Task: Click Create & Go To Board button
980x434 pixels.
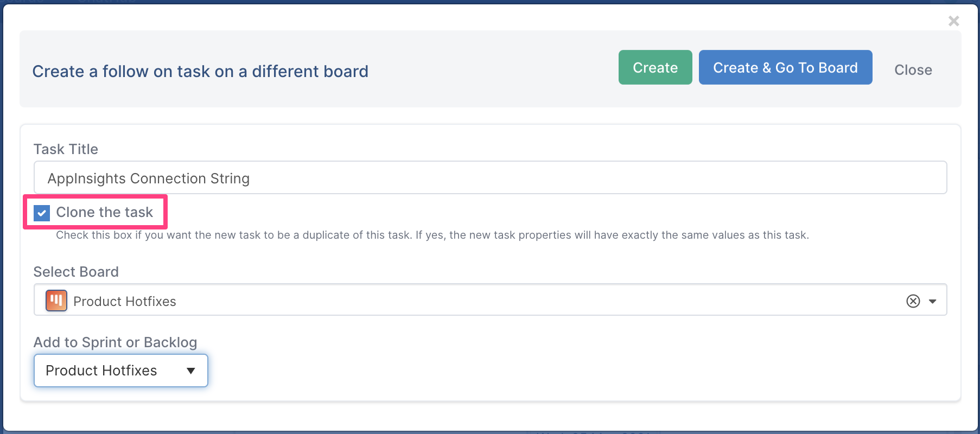Action: (785, 67)
